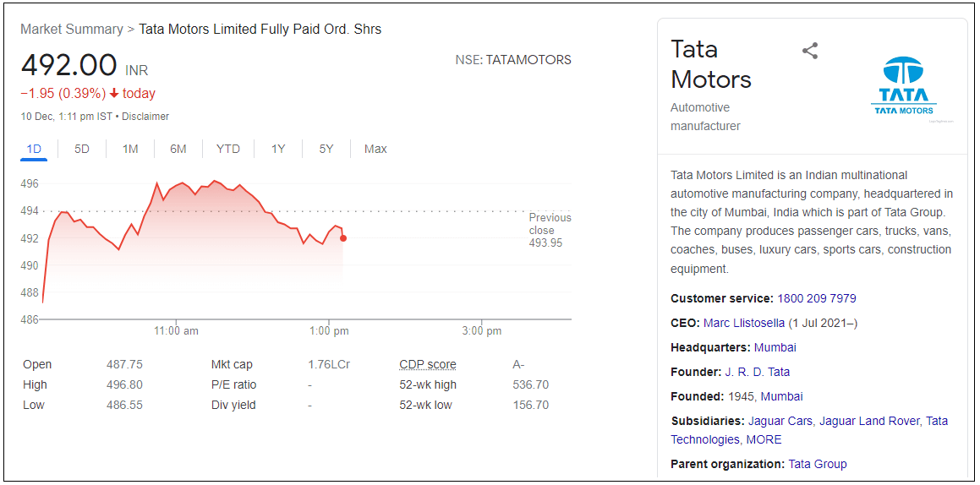
Task: Select the 1D chart range tab
Action: pos(34,150)
